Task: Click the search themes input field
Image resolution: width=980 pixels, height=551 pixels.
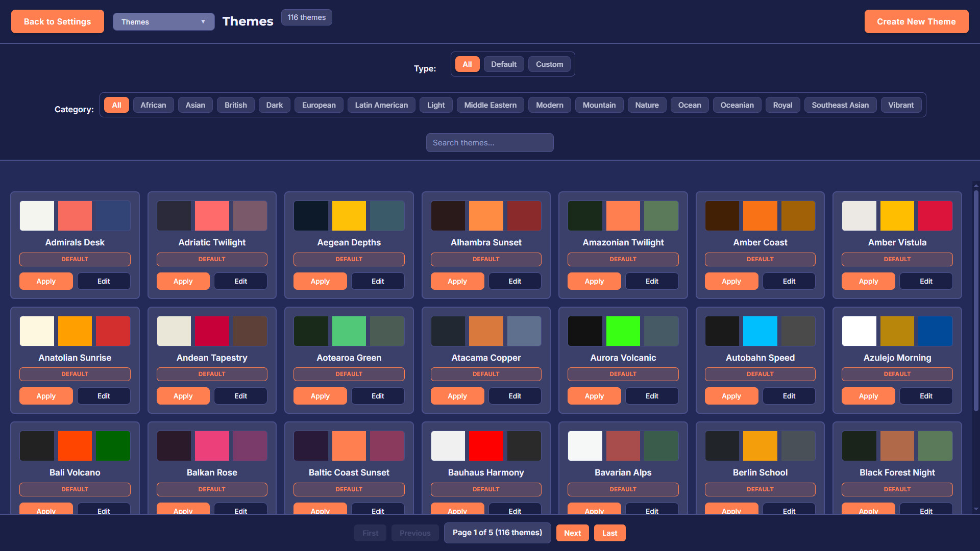Action: tap(489, 142)
